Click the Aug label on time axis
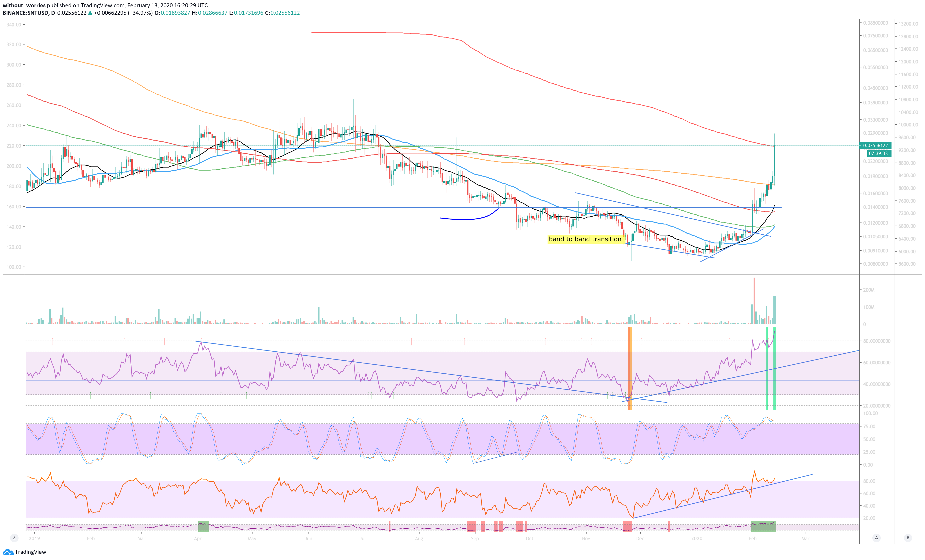This screenshot has width=925, height=560. 419,539
